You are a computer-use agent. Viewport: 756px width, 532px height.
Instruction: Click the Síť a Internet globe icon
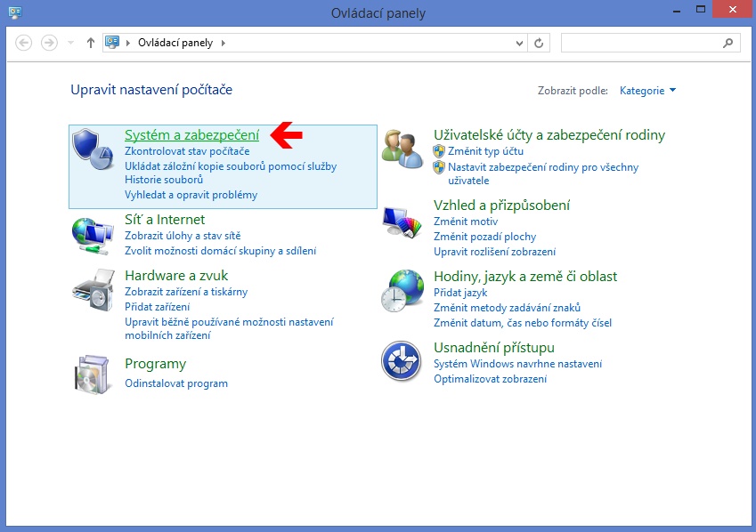click(93, 235)
